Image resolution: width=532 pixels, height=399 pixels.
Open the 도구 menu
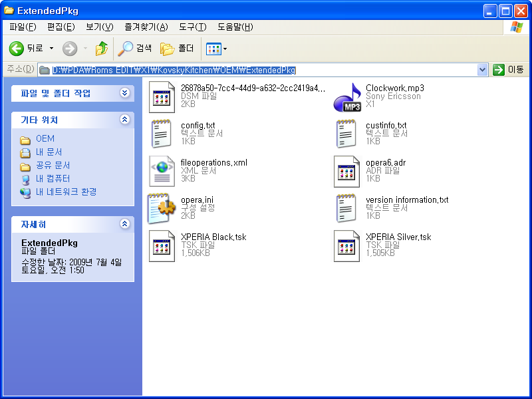[x=194, y=27]
